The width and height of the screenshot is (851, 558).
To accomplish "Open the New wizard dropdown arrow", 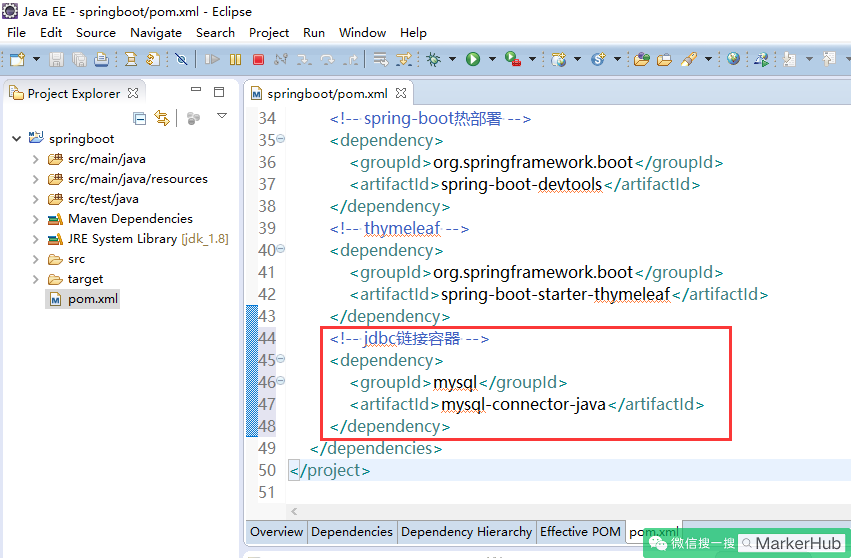I will click(x=36, y=59).
